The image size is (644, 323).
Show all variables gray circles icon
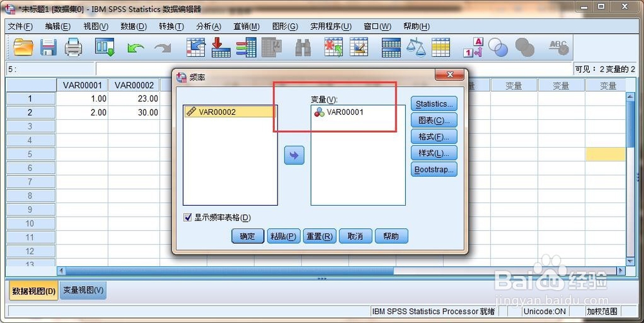point(524,48)
